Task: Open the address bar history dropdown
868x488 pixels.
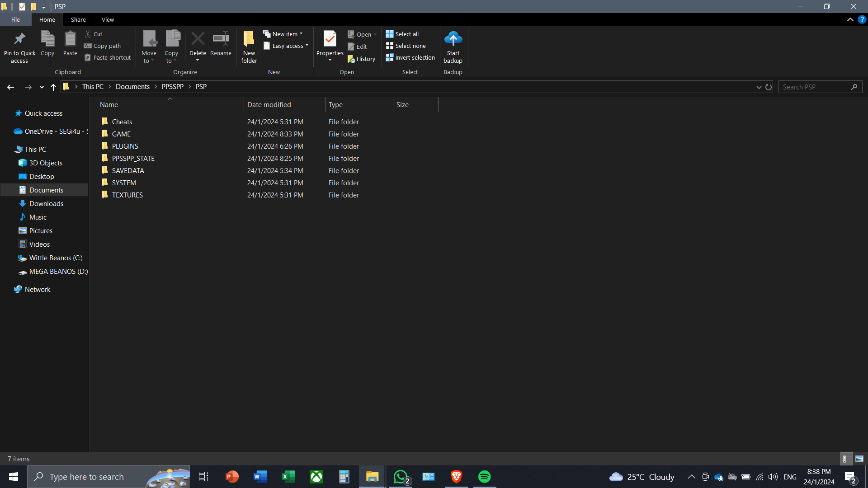Action: (x=759, y=87)
